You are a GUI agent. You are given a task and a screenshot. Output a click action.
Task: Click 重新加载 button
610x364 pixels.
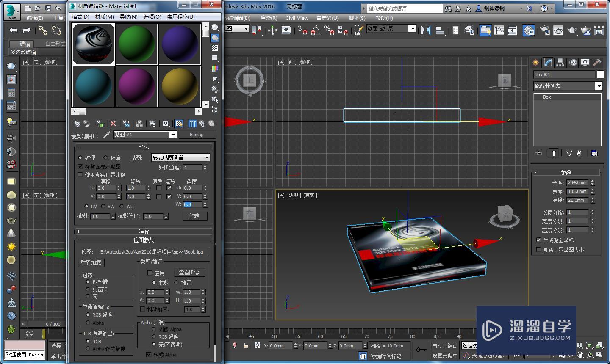pos(91,262)
